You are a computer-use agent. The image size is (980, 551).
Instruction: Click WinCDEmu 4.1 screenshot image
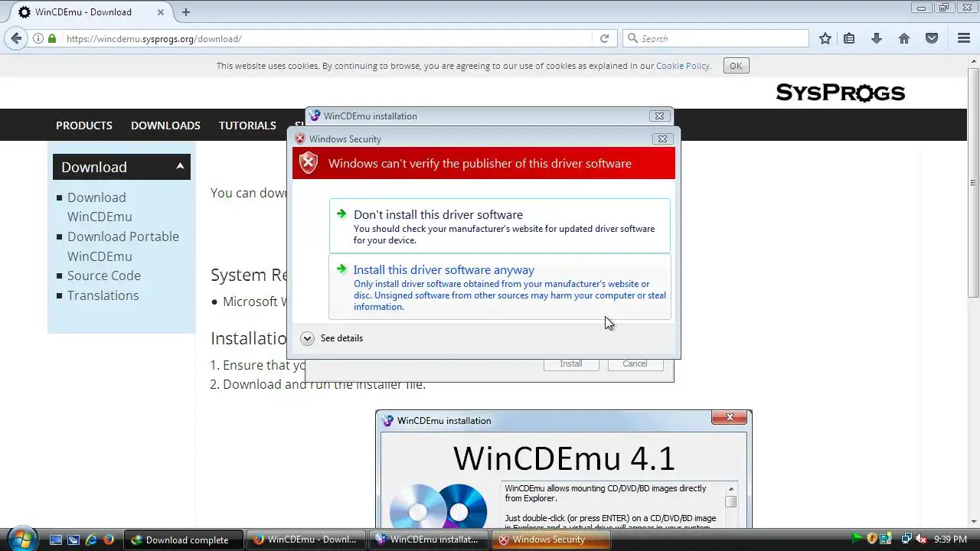pos(563,469)
